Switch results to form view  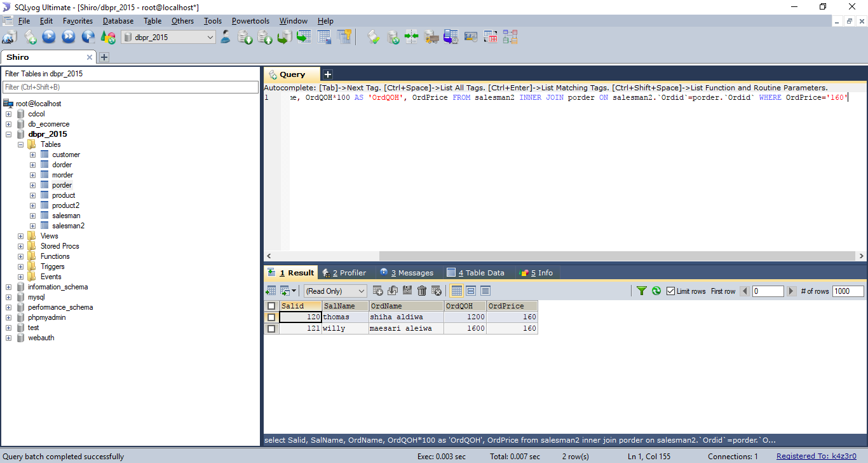tap(471, 291)
